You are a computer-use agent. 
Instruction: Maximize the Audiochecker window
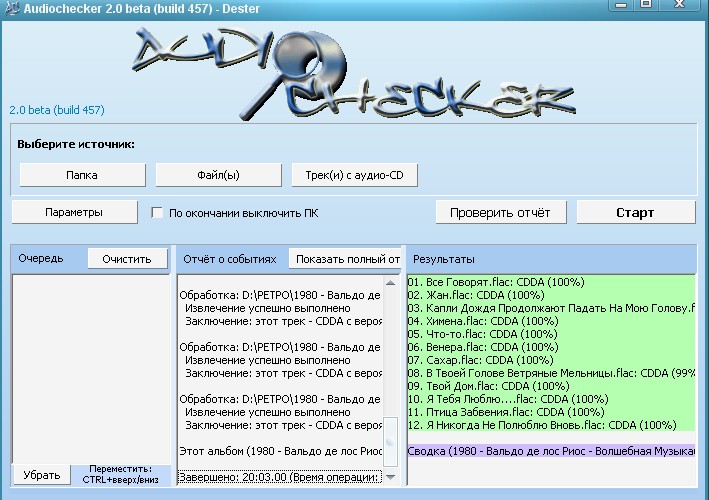646,5
